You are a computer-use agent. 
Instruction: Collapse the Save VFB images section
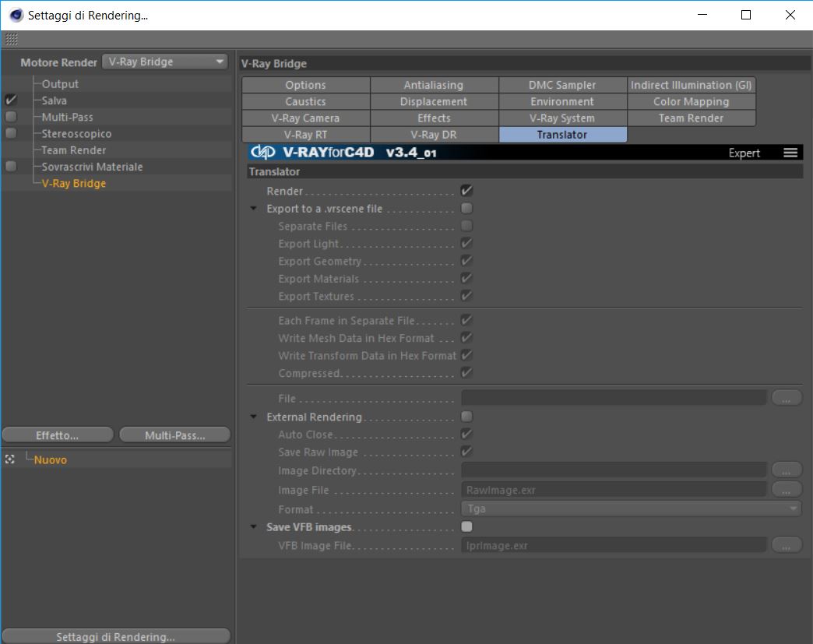click(254, 527)
